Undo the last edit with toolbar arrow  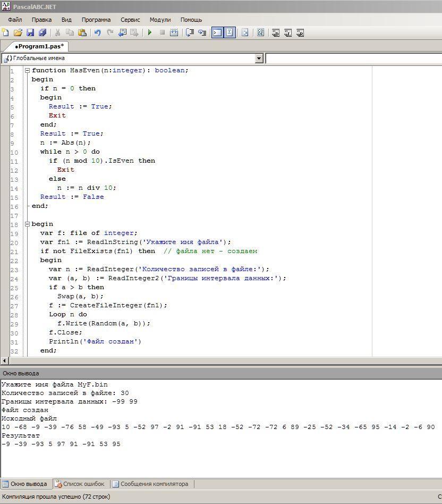pos(98,32)
